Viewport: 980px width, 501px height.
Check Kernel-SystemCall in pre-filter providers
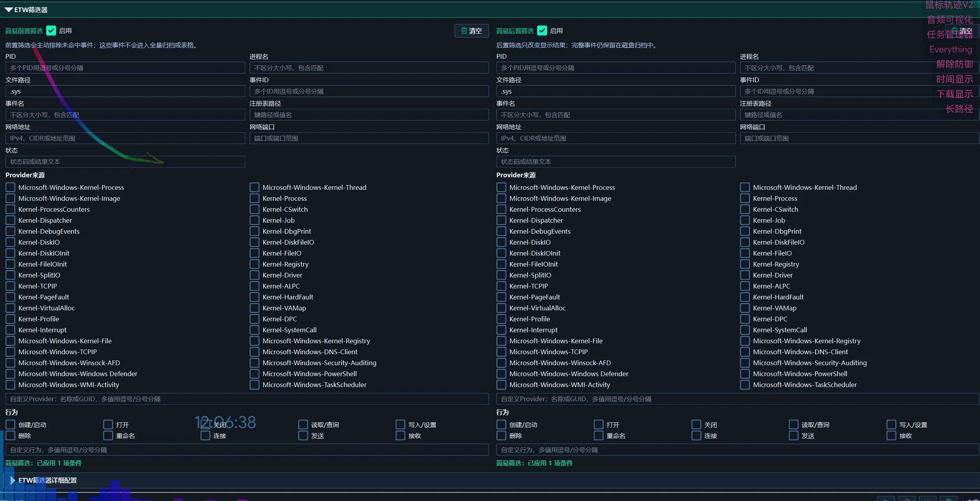[255, 330]
